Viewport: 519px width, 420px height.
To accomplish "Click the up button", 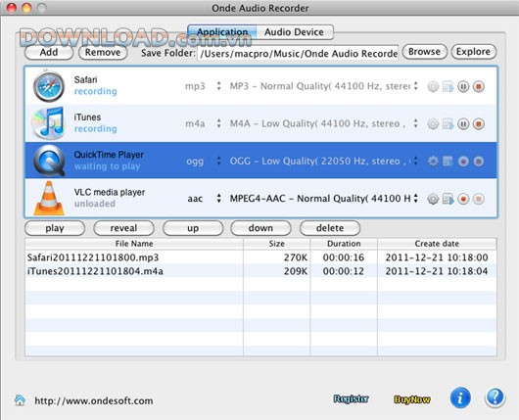I will pyautogui.click(x=193, y=228).
